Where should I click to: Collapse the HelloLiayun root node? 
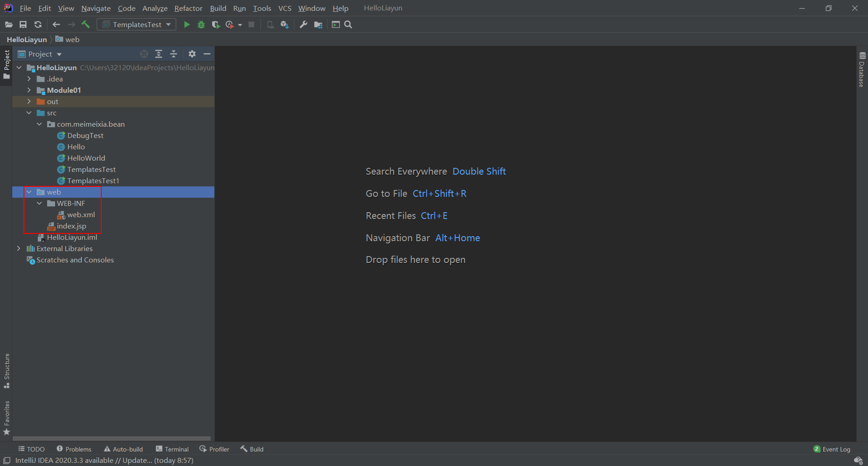pyautogui.click(x=19, y=67)
